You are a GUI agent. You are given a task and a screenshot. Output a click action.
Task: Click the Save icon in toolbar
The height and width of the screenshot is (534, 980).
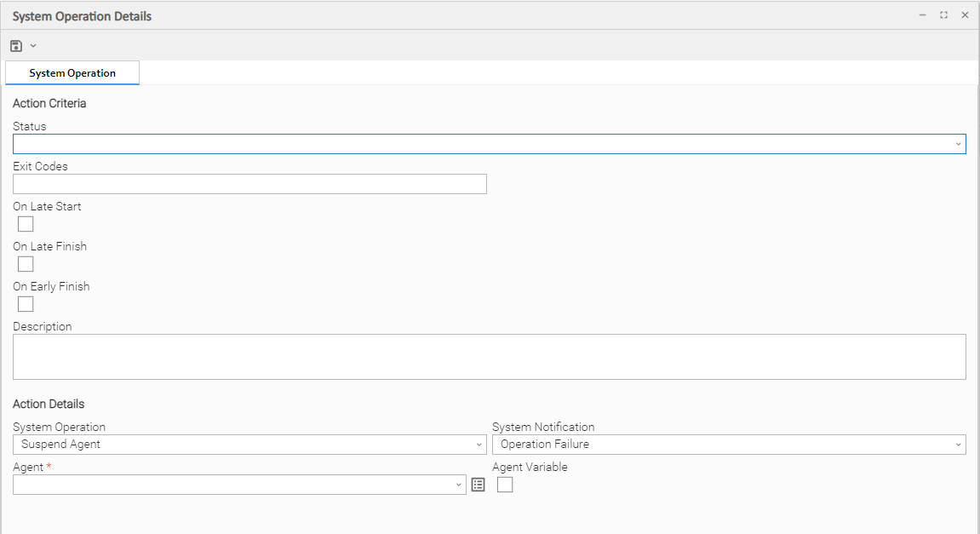16,46
